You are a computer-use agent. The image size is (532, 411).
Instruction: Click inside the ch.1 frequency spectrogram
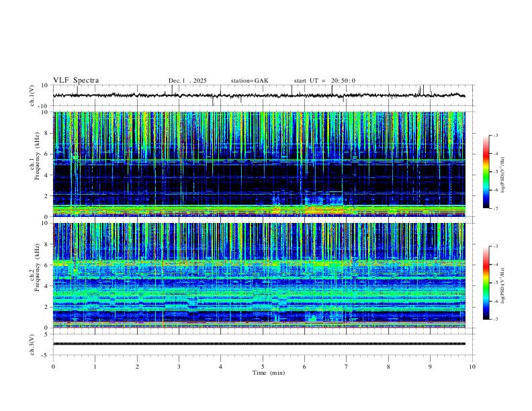[259, 164]
